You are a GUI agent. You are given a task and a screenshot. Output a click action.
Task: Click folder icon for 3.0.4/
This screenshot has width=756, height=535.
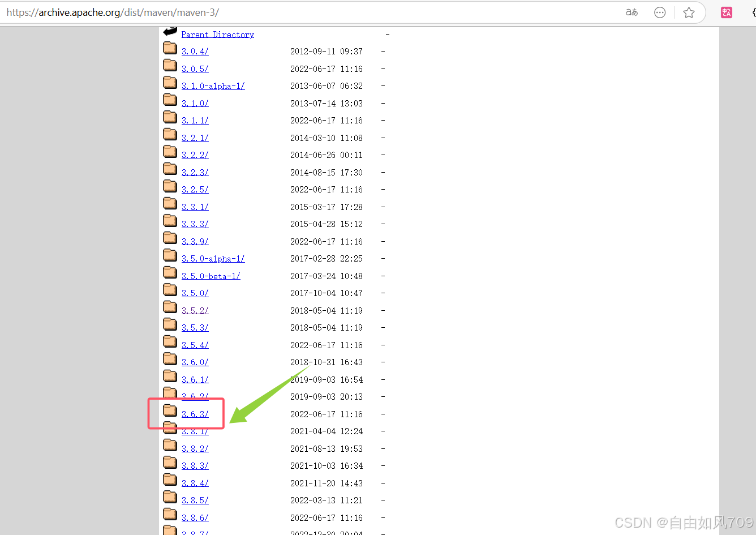coord(170,48)
